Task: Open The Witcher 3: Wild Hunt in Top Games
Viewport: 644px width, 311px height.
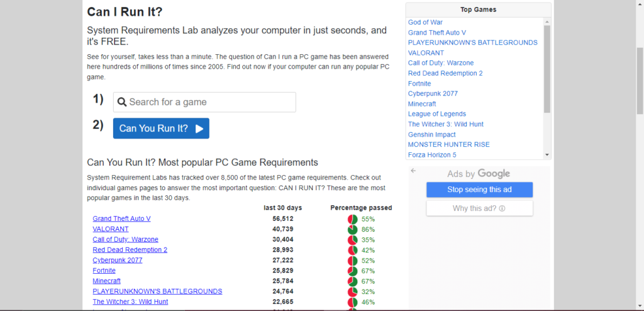Action: [x=446, y=124]
